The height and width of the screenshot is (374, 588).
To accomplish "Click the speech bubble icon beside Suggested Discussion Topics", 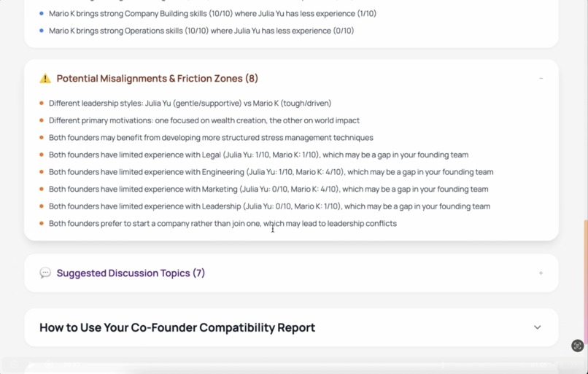I will (45, 273).
